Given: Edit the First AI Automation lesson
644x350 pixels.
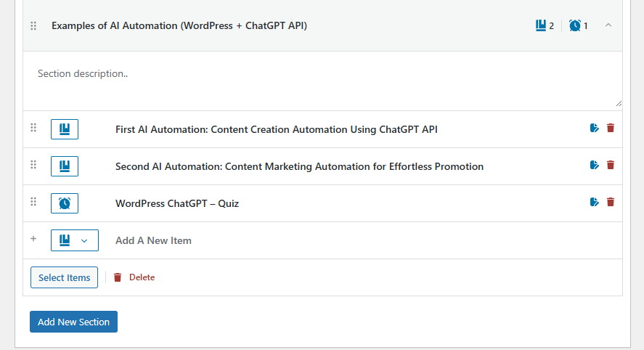Looking at the screenshot, I should [595, 129].
